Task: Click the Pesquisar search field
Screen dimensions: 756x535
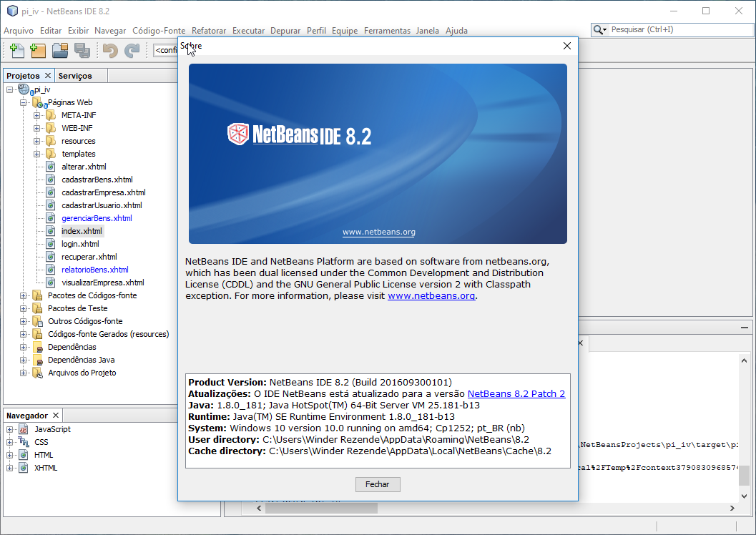Action: coord(681,30)
